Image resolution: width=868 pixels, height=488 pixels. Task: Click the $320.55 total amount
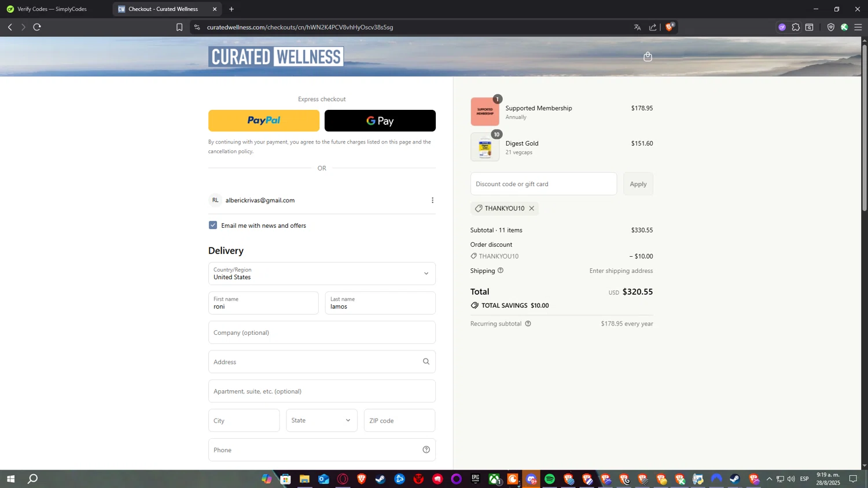(637, 292)
